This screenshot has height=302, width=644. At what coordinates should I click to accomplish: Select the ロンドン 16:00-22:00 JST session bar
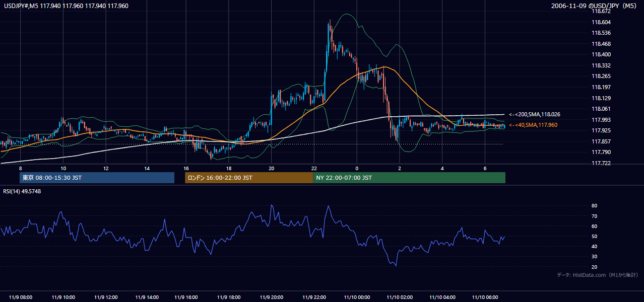[249, 178]
